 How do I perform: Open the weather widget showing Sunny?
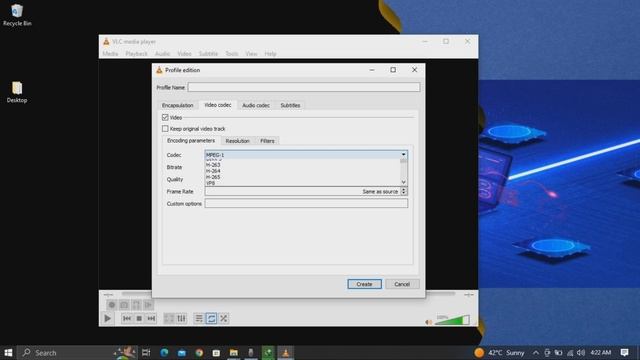pyautogui.click(x=500, y=353)
